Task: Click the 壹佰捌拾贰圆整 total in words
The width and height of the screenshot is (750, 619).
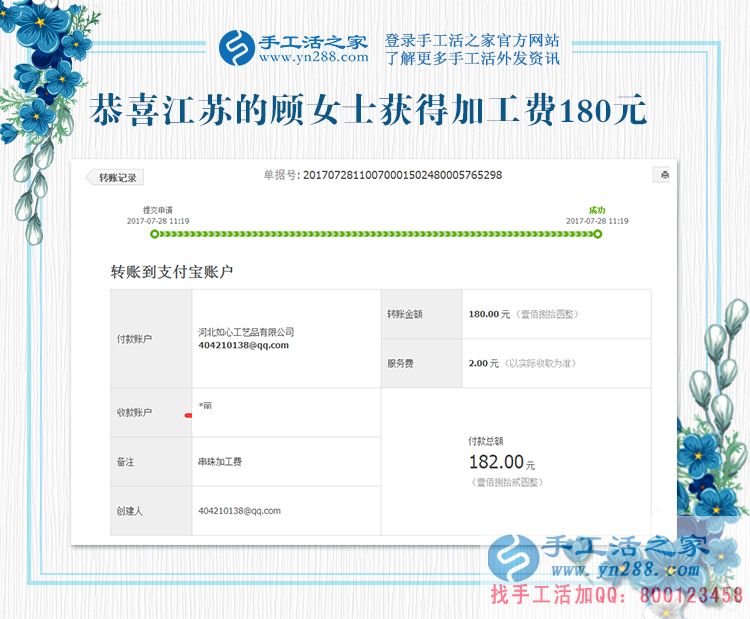Action: pyautogui.click(x=507, y=482)
